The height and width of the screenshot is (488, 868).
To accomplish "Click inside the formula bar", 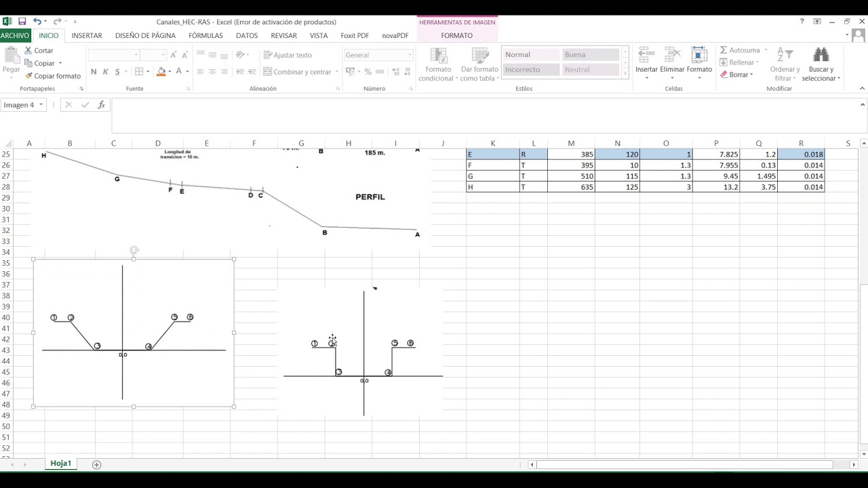I will pos(485,115).
